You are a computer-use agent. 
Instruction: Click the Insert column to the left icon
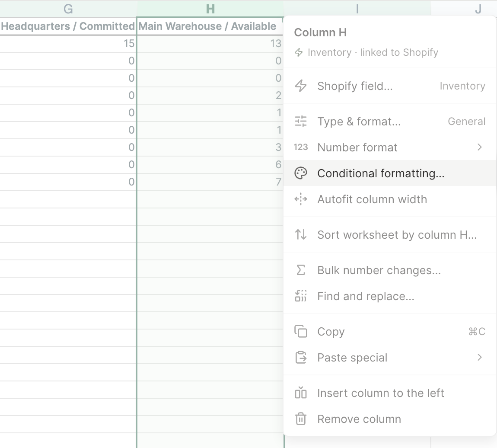(300, 393)
